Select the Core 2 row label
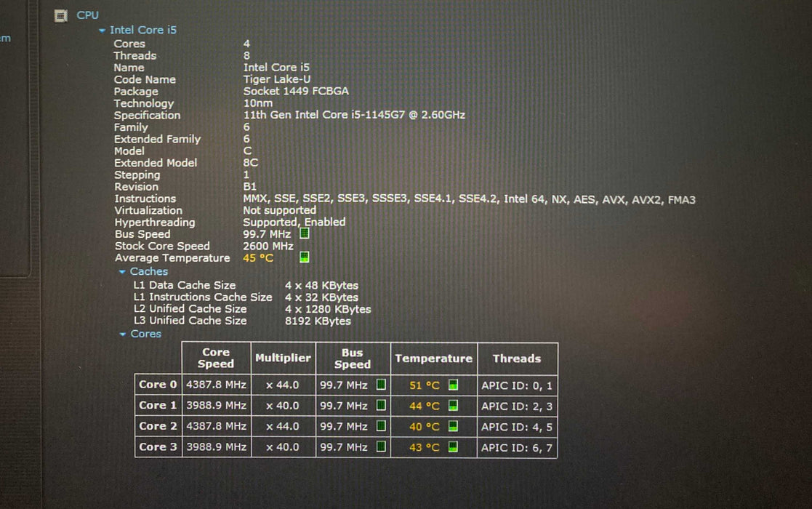 (x=158, y=426)
